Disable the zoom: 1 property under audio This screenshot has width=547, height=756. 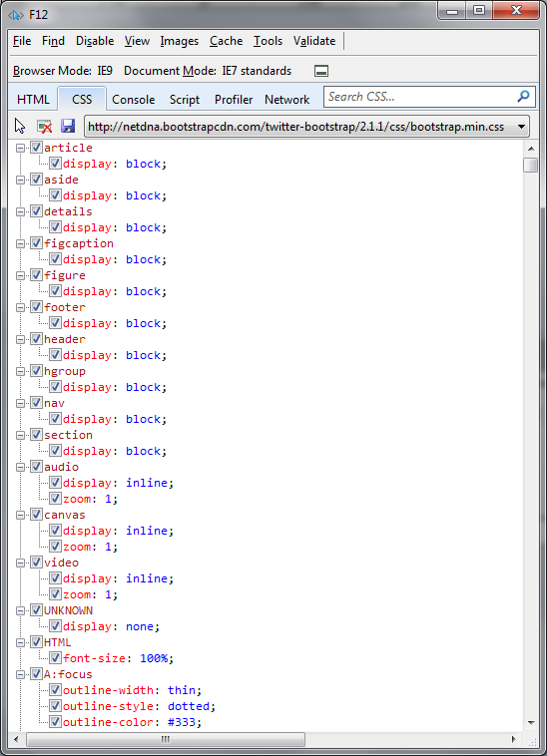56,499
